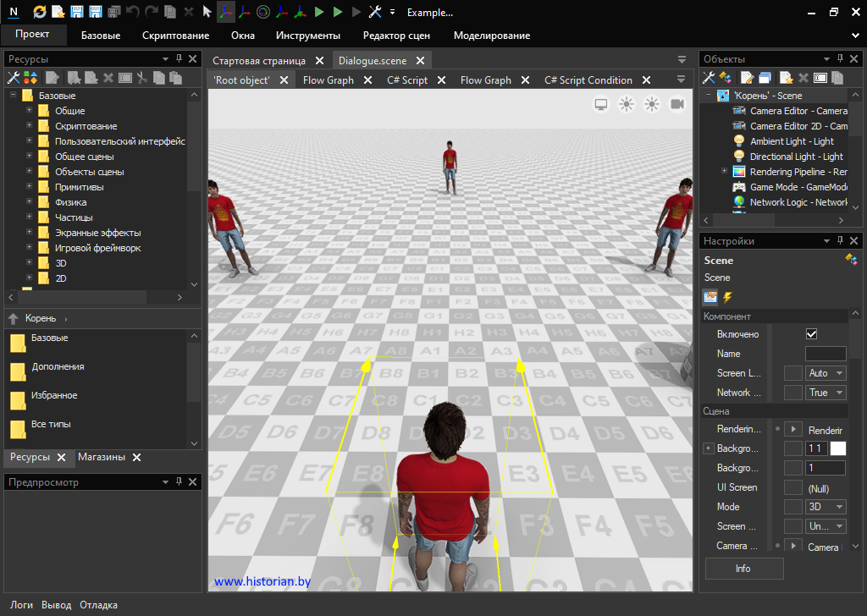Click the Name input field in Settings
This screenshot has height=616, width=867.
click(x=825, y=354)
